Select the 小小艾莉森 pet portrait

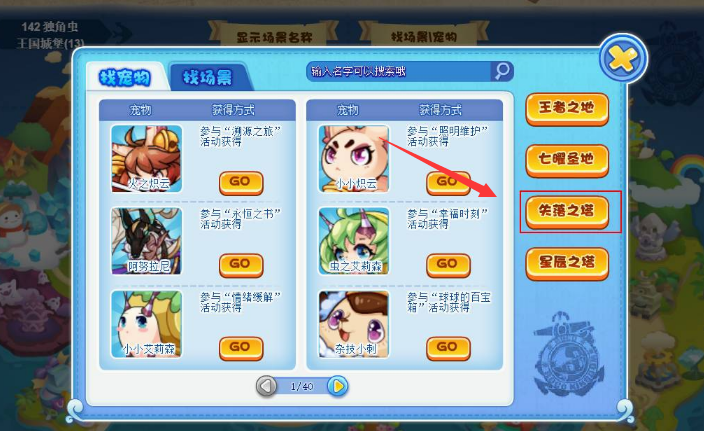click(147, 324)
